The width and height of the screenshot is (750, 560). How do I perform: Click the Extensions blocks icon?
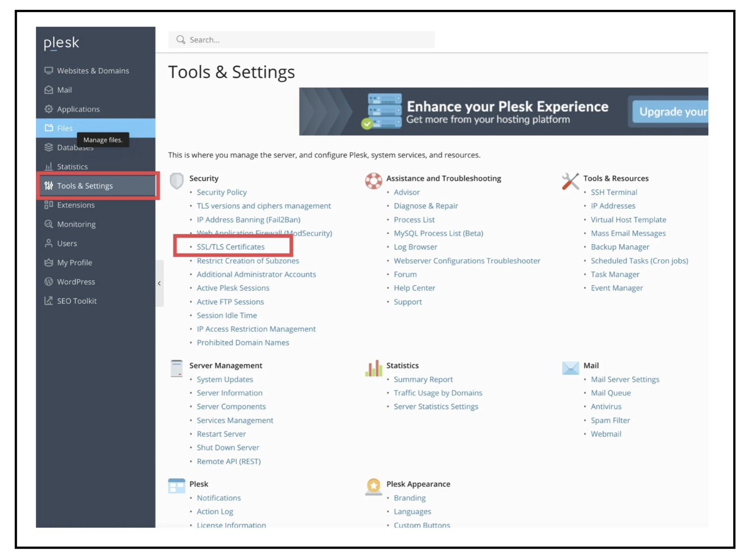pos(49,205)
